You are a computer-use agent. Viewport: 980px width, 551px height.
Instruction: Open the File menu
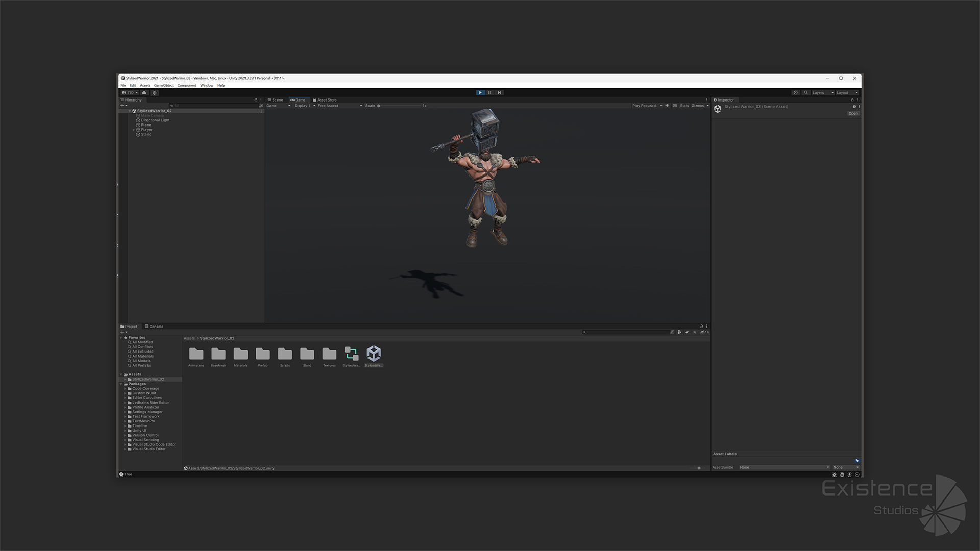[x=123, y=85]
